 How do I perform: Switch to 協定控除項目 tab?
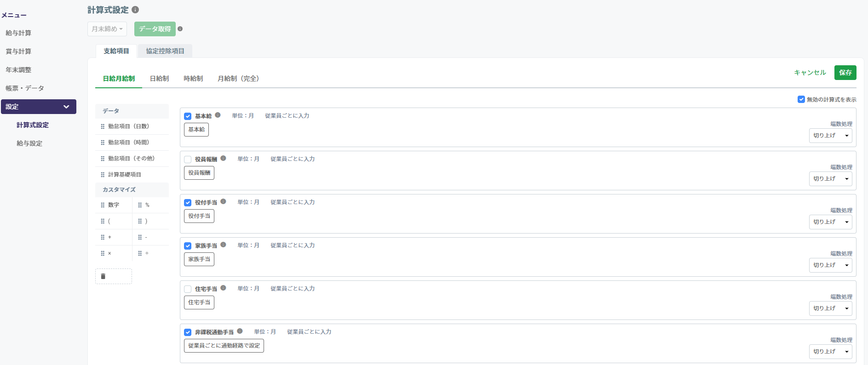click(x=165, y=51)
